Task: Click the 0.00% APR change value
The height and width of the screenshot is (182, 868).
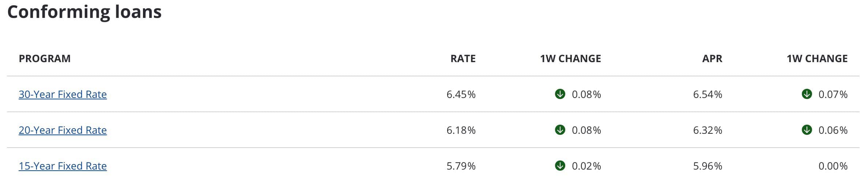Action: (x=833, y=166)
